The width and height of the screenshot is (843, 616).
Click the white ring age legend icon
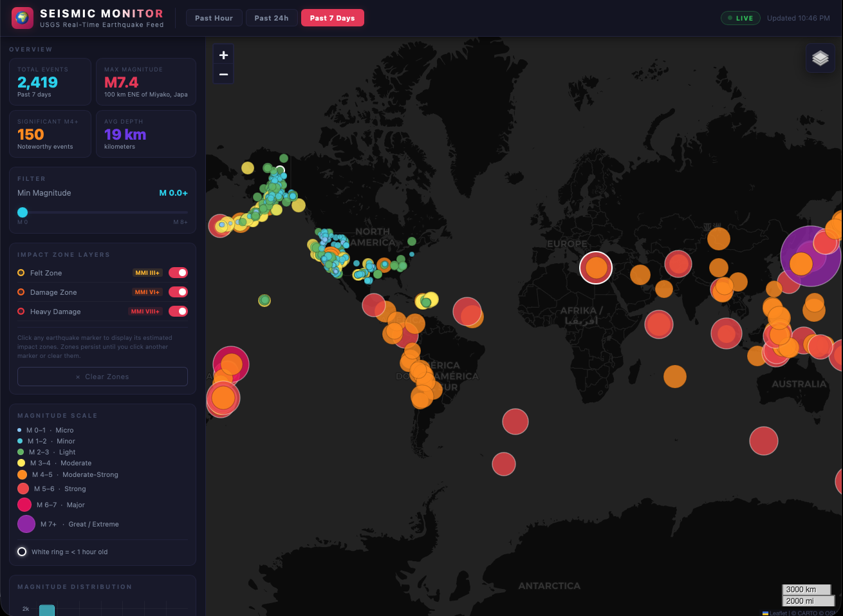click(22, 552)
